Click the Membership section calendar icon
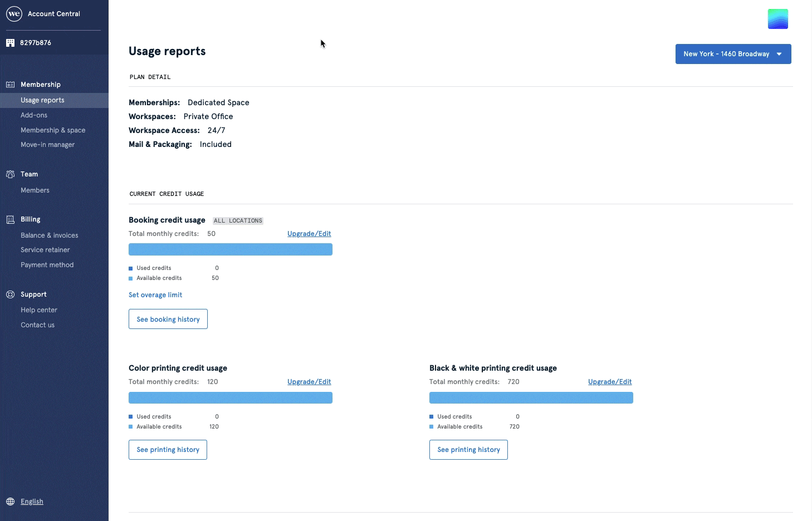The image size is (812, 521). click(x=11, y=84)
